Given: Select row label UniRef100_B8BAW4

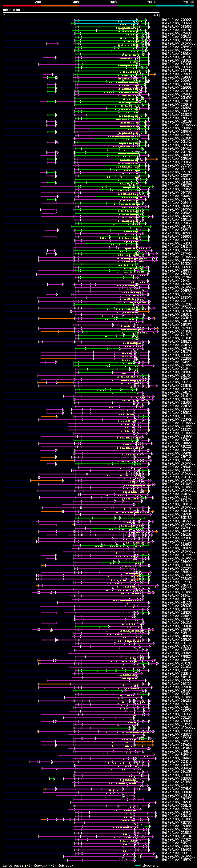Looking at the screenshot, I should [177, 792].
